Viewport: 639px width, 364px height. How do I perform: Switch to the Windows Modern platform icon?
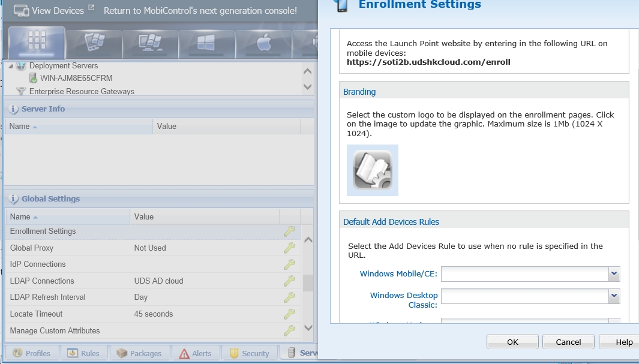pyautogui.click(x=207, y=41)
